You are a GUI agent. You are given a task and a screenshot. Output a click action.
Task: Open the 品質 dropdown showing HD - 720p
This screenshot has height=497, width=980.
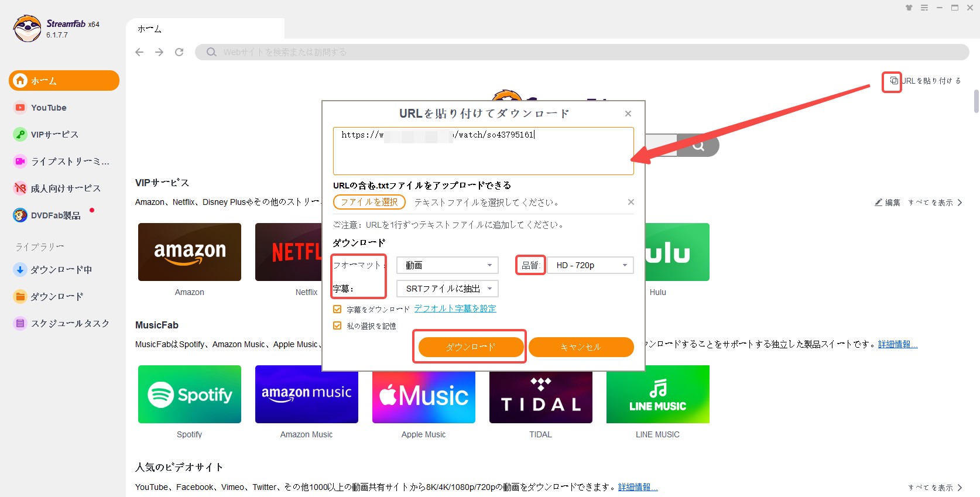[x=590, y=265]
